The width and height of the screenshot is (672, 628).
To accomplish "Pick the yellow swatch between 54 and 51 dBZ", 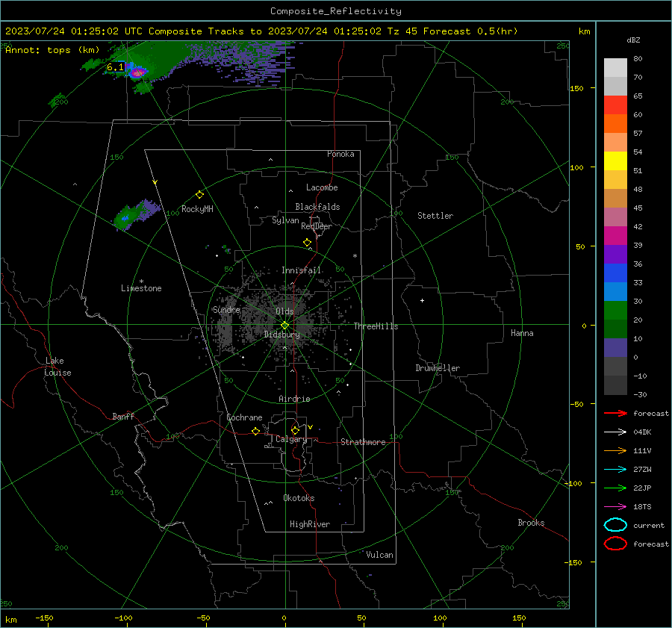I will (615, 161).
